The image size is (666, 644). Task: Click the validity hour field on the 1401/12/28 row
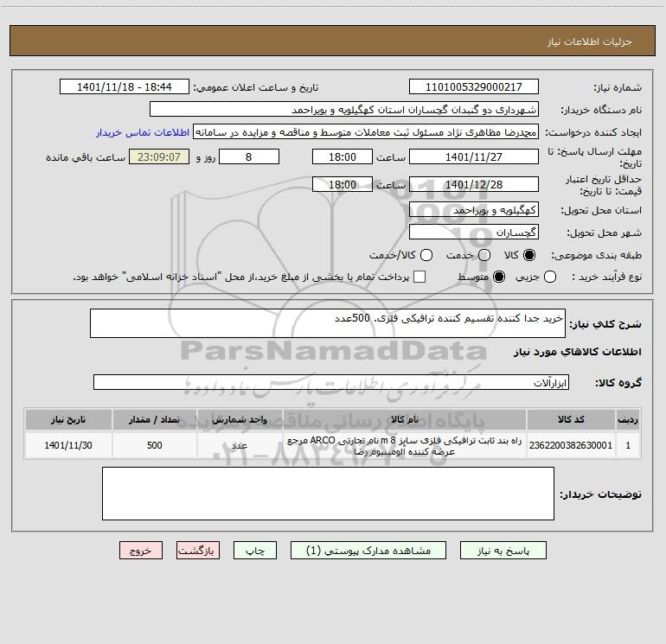point(343,185)
